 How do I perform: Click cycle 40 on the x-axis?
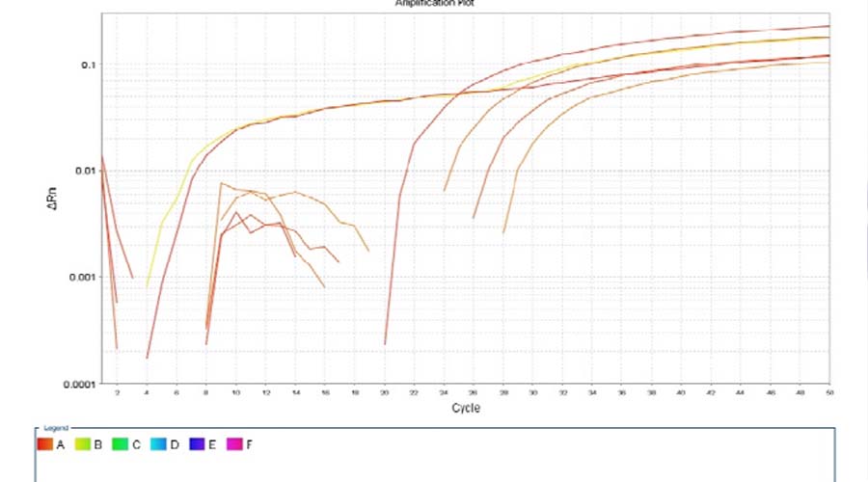pyautogui.click(x=681, y=393)
